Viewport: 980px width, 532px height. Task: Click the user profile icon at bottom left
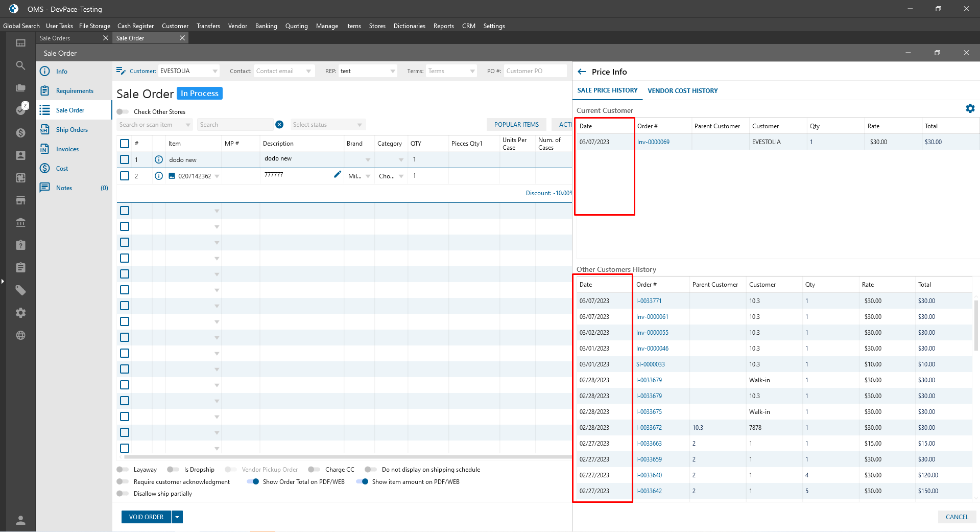(20, 520)
